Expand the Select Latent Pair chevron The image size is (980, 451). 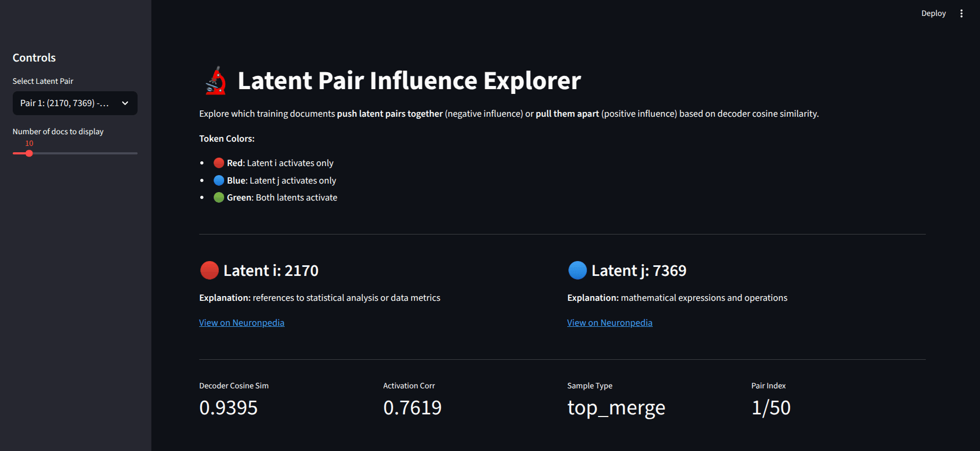tap(125, 103)
